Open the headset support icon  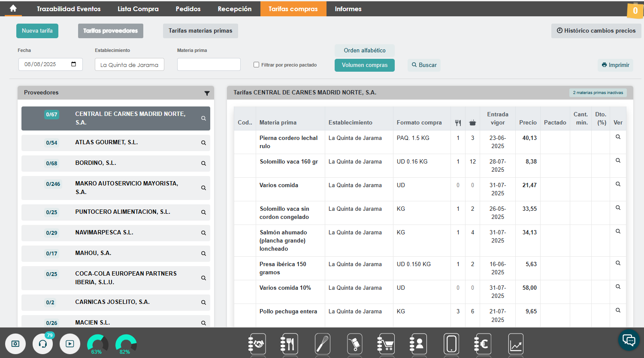click(x=43, y=343)
